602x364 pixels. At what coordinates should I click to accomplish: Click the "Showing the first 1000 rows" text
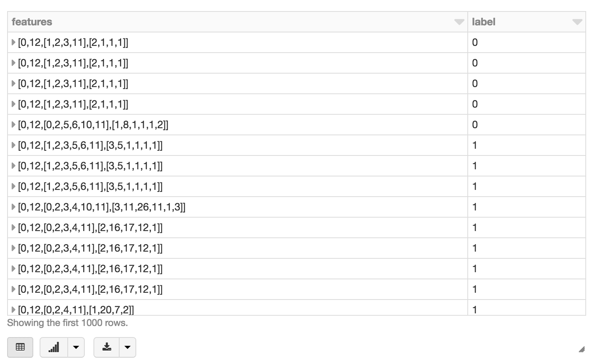pos(67,323)
